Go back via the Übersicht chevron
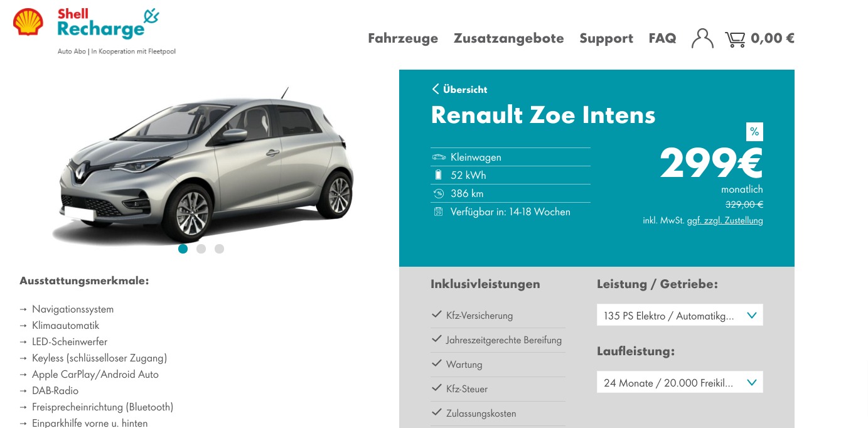 pyautogui.click(x=436, y=89)
